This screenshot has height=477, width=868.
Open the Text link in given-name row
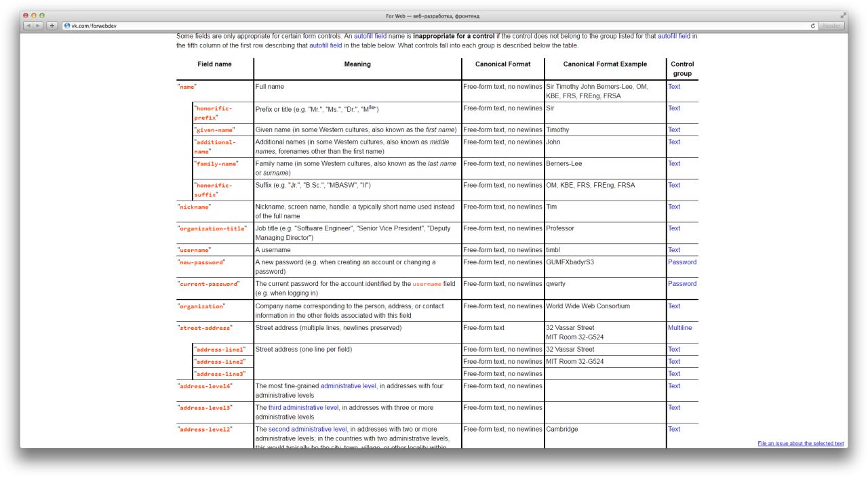(673, 130)
